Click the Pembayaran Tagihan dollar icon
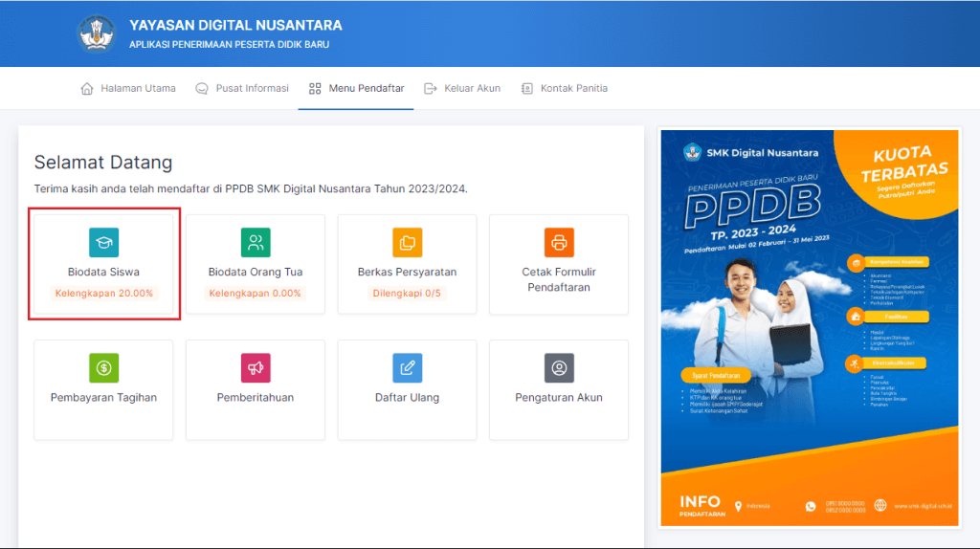This screenshot has width=980, height=549. click(103, 368)
